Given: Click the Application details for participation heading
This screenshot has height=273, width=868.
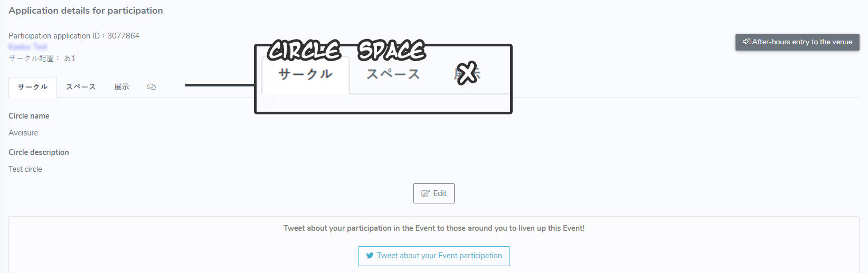Looking at the screenshot, I should coord(86,11).
